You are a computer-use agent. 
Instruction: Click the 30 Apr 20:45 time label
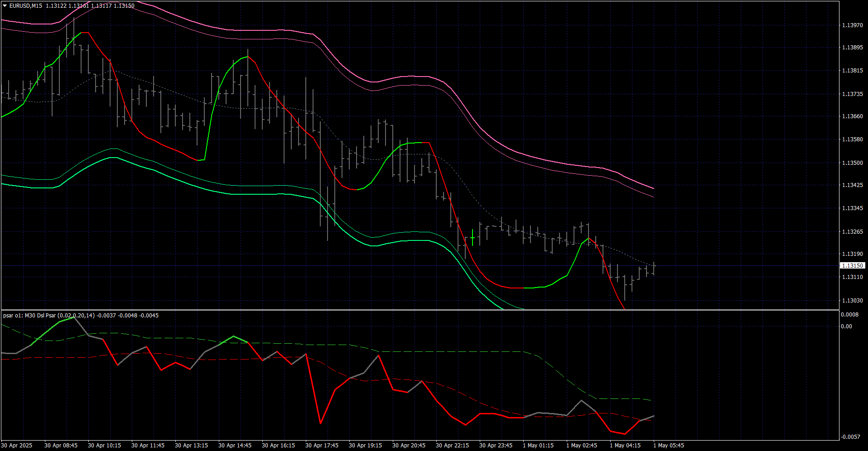409,446
